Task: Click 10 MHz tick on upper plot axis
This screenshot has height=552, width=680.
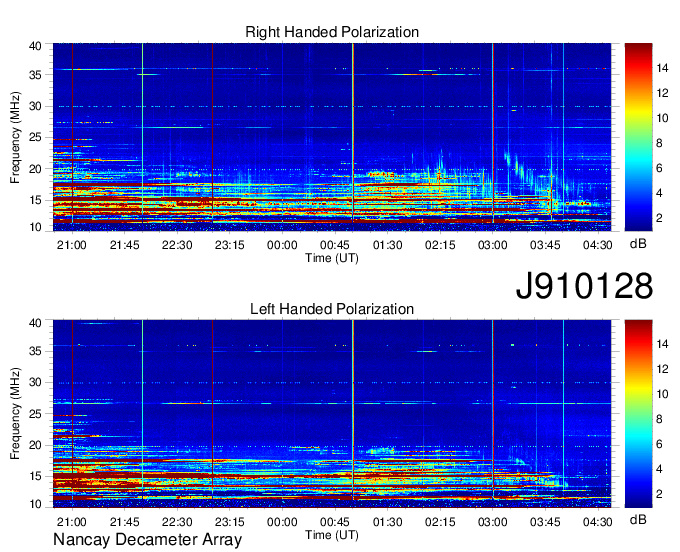Action: (36, 227)
